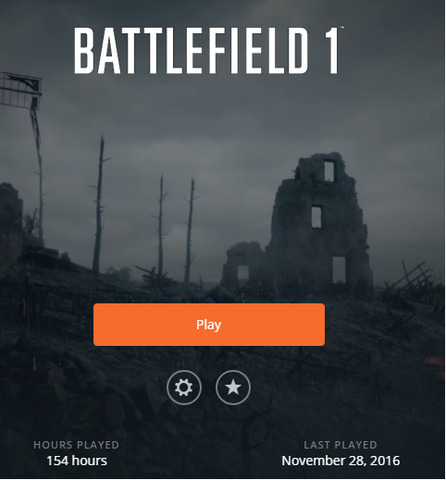Screen dimensions: 446x480
Task: Click the November 28, 2016 date
Action: click(x=341, y=461)
